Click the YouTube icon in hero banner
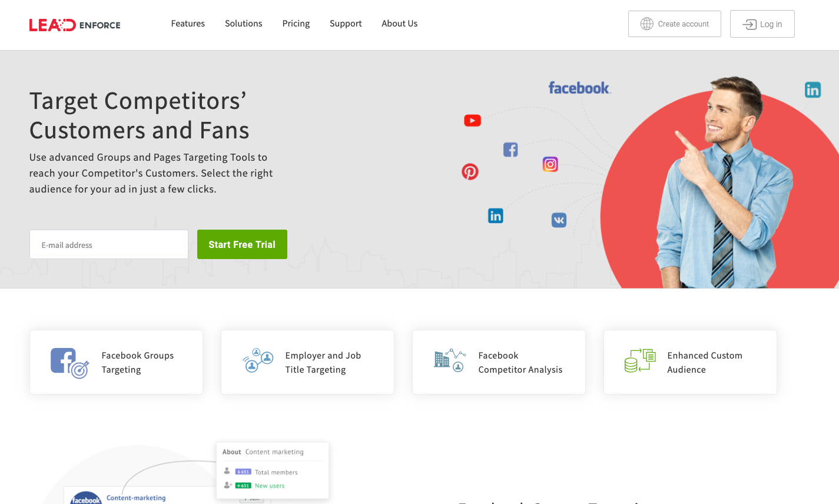 coord(472,121)
